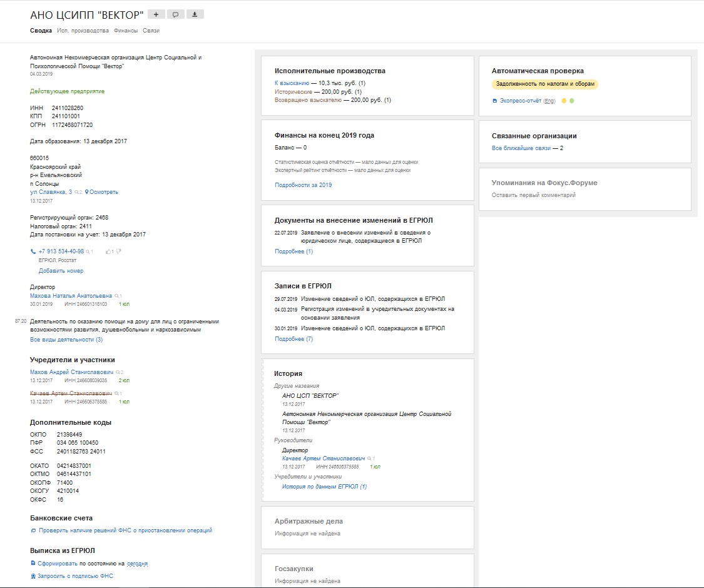Click the thumbs-up icon next to phone number
Screen dimensions: 704x588
109,251
